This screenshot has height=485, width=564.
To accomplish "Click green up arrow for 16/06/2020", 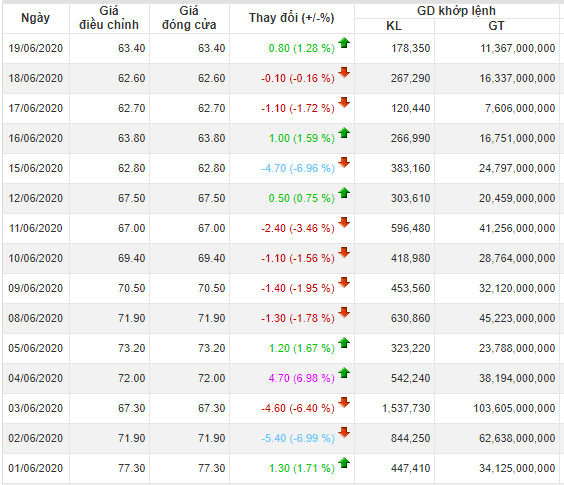I will click(x=344, y=133).
